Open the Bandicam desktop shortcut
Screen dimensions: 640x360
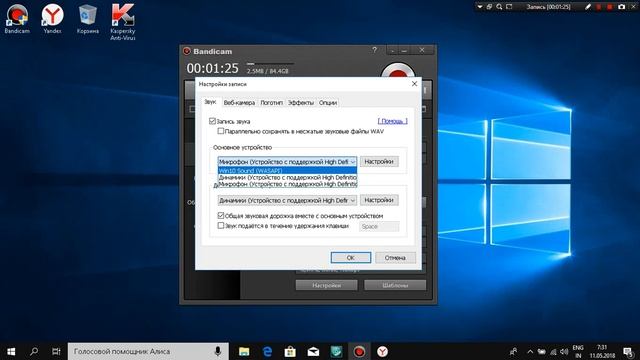pos(17,18)
